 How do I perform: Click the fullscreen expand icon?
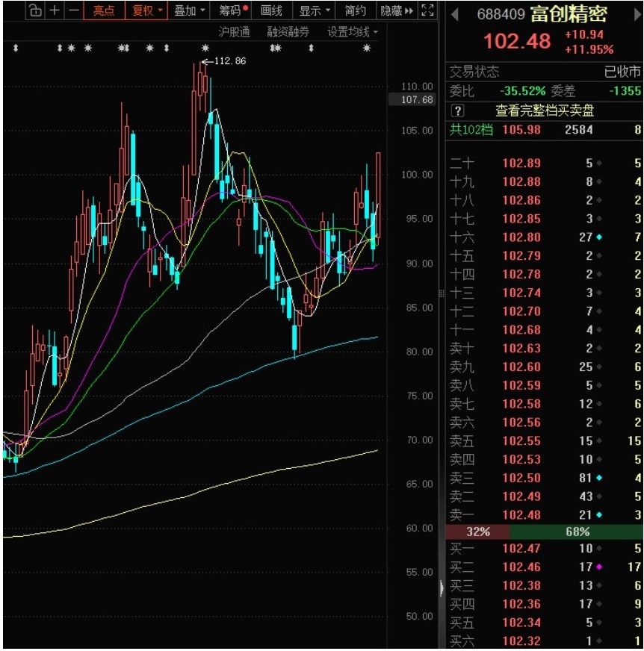tap(427, 10)
